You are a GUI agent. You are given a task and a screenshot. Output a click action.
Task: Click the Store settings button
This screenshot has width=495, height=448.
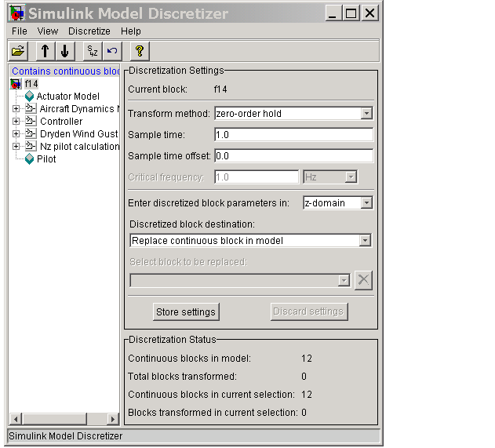coord(186,312)
